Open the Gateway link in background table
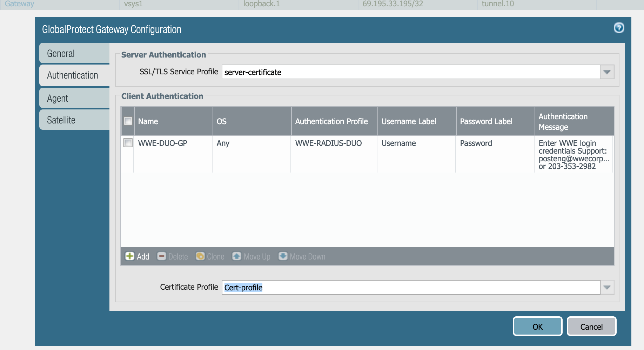 click(x=20, y=4)
